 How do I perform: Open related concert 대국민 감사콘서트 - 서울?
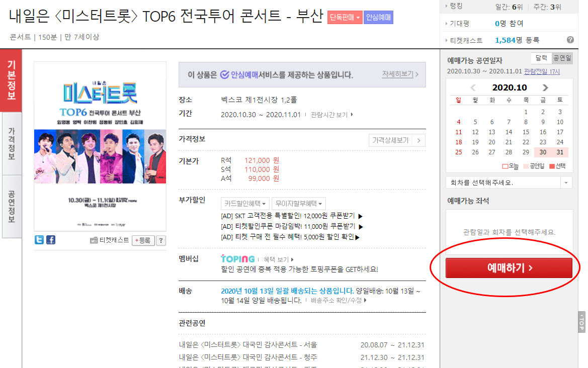248,345
